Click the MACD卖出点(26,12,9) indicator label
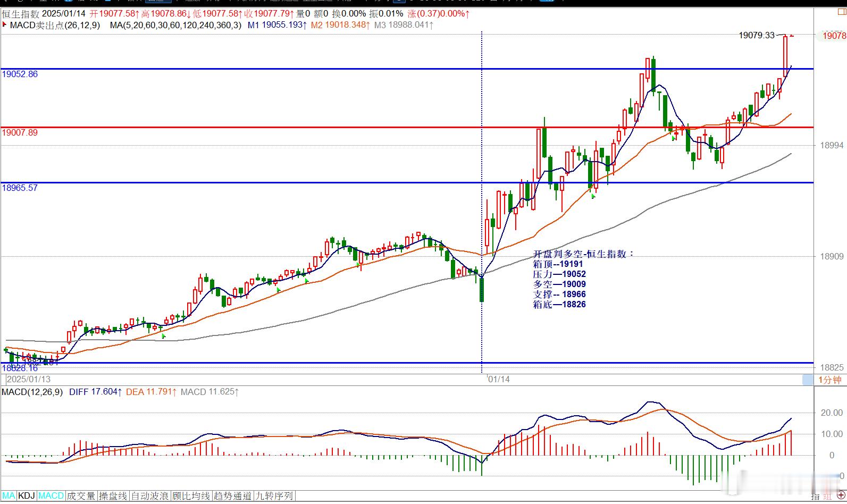This screenshot has width=847, height=504. [55, 24]
